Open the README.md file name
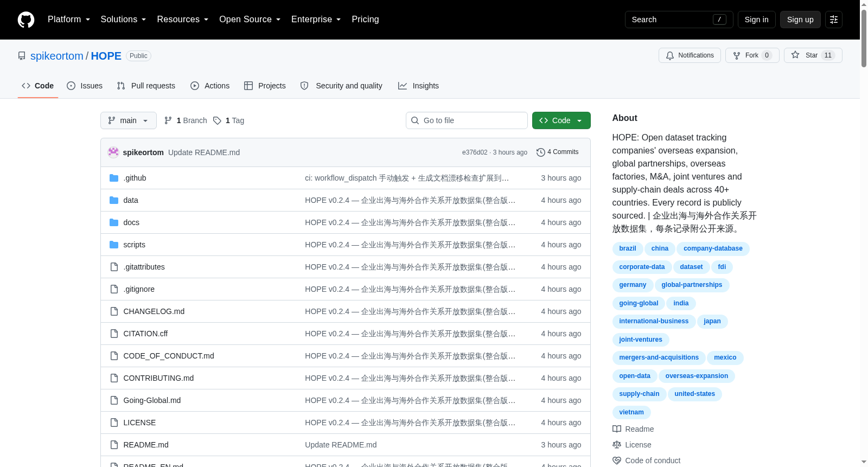 pyautogui.click(x=146, y=445)
